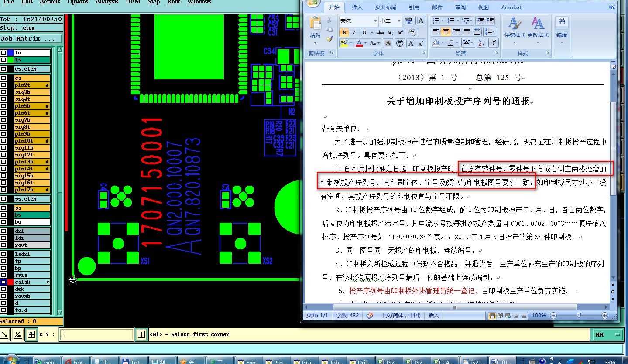Click the 插入 insert mode status button

click(433, 316)
